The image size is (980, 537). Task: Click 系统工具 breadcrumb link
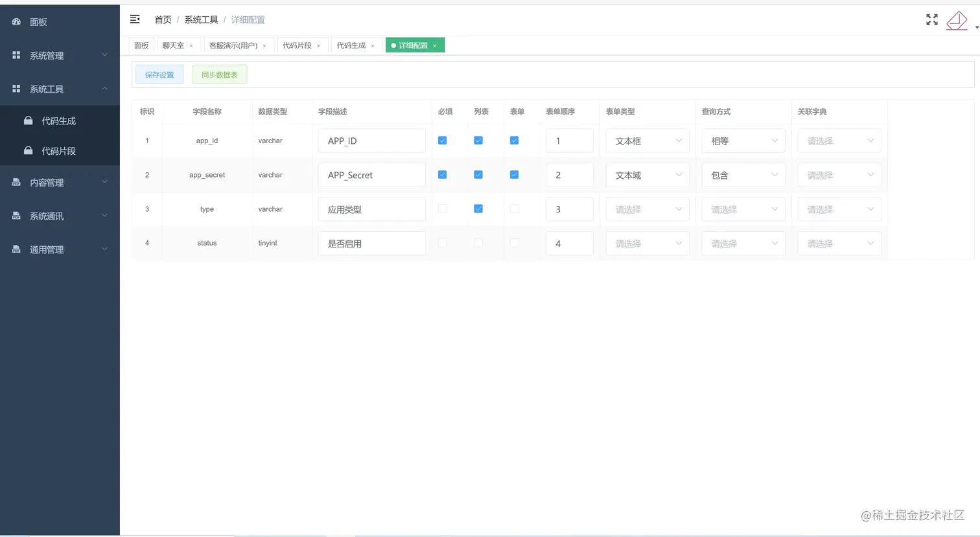201,20
